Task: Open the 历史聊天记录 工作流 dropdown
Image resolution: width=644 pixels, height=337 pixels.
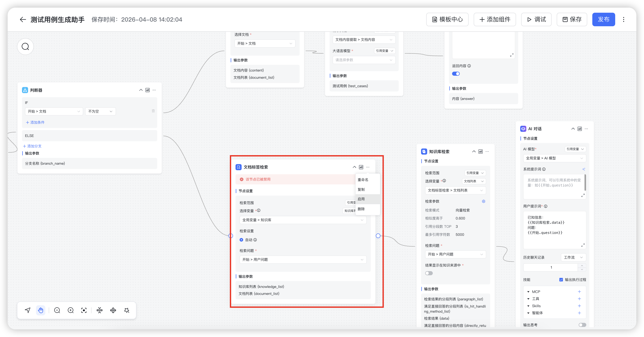Action: tap(573, 258)
